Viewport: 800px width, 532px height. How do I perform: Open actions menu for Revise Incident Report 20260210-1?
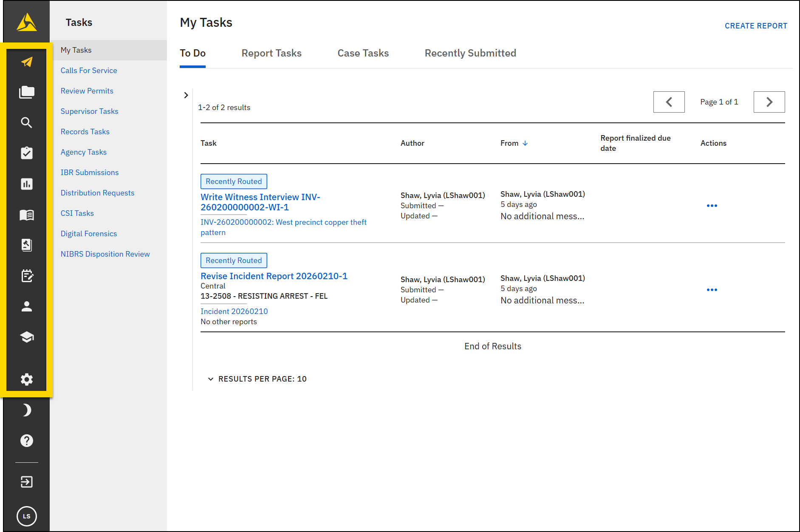tap(712, 290)
